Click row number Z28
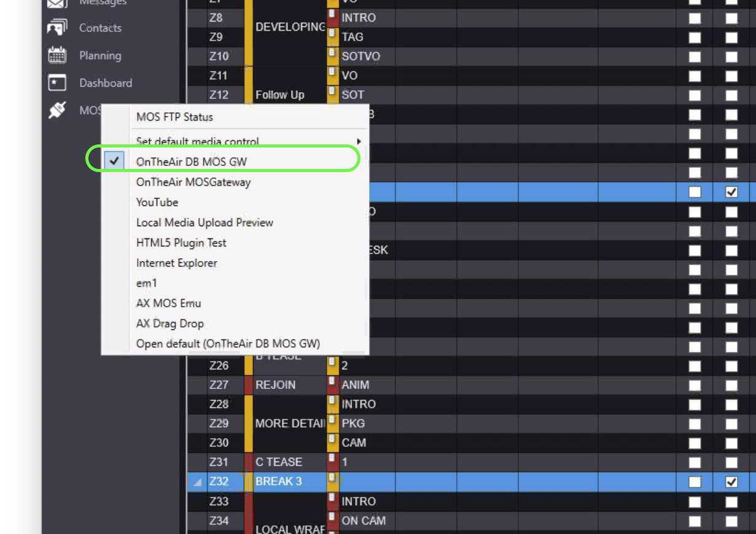756x534 pixels. (x=219, y=404)
